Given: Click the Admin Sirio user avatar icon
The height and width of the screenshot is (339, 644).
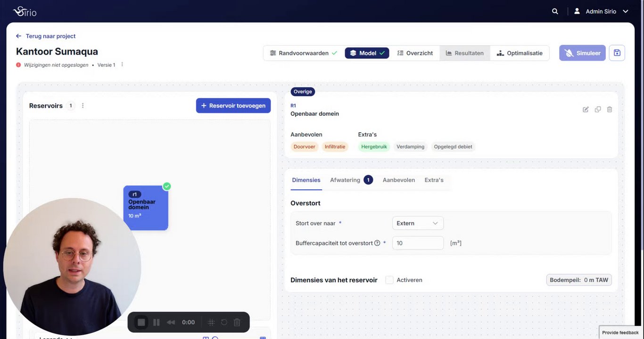Looking at the screenshot, I should click(x=577, y=11).
